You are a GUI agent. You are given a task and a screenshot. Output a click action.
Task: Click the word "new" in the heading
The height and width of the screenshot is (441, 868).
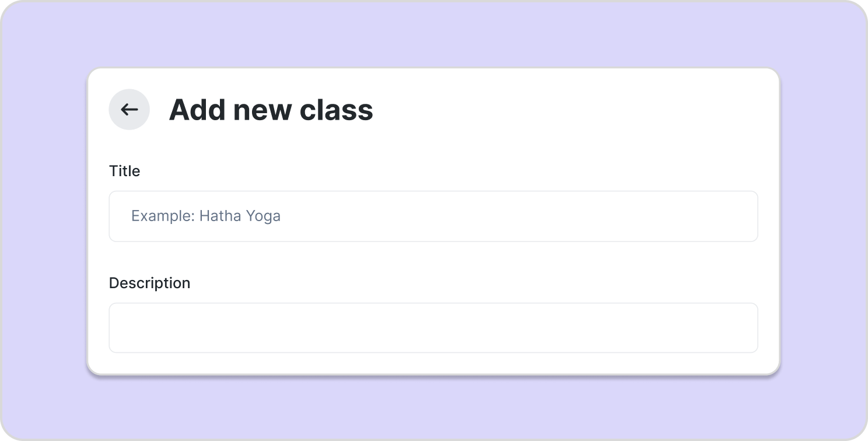coord(262,110)
